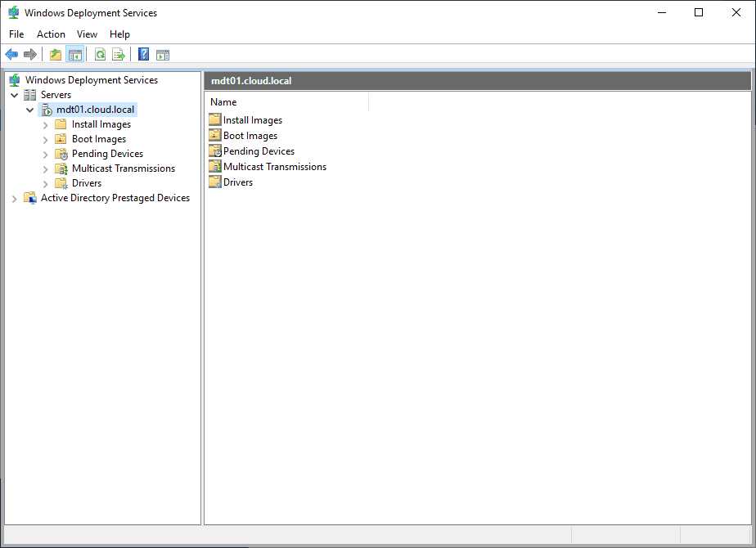Open the View menu
Image resolution: width=756 pixels, height=548 pixels.
pos(87,34)
